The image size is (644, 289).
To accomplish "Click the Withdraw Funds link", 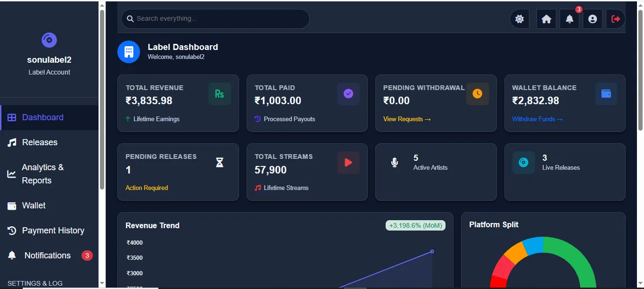I will (x=537, y=119).
